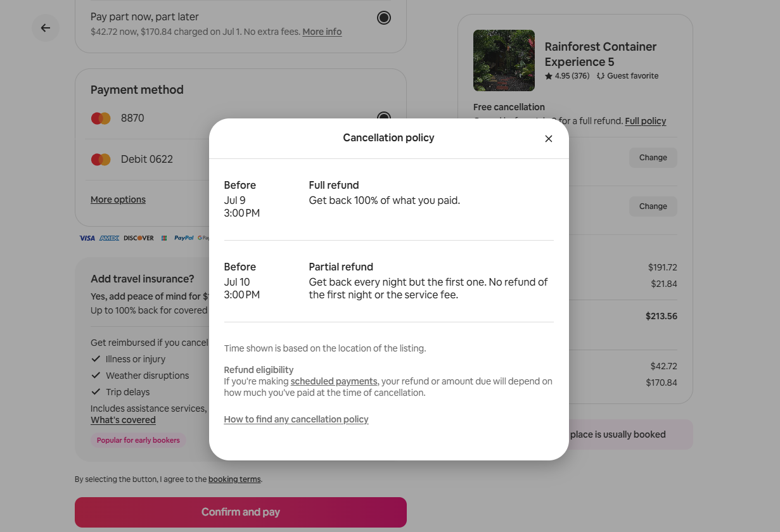The width and height of the screenshot is (780, 532).
Task: Click the star rating icon for 4.95
Action: 549,76
